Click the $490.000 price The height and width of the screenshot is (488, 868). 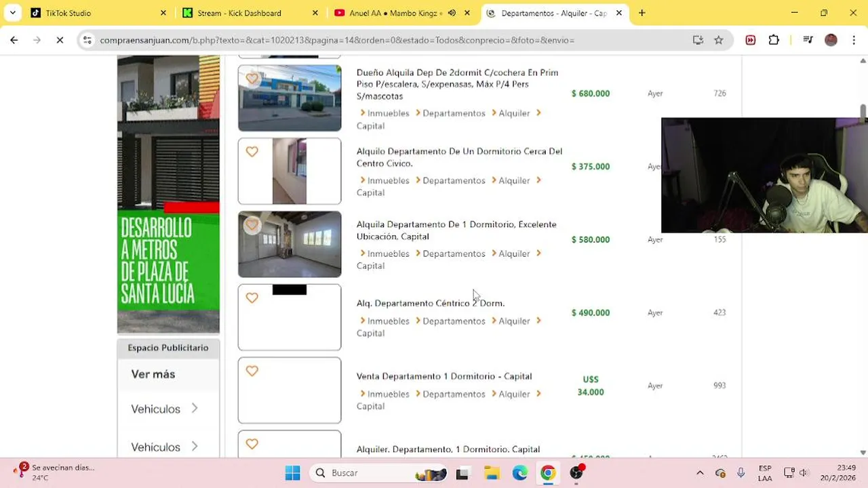coord(591,312)
